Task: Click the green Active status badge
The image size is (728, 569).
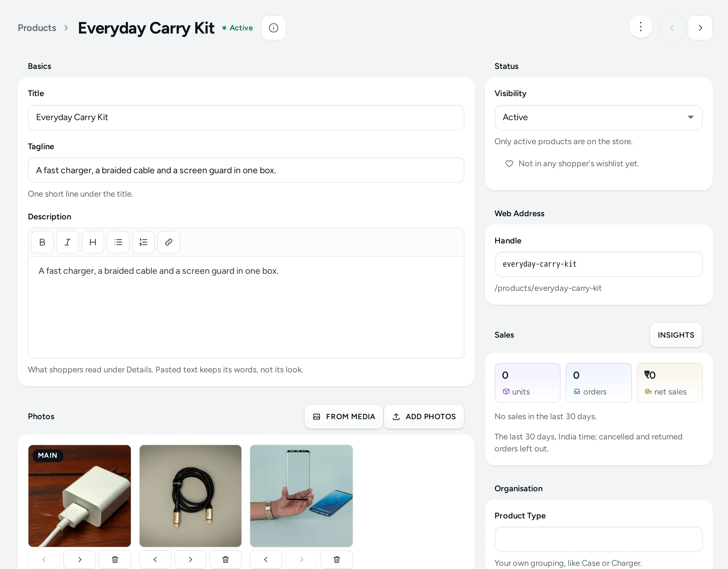Action: point(238,28)
